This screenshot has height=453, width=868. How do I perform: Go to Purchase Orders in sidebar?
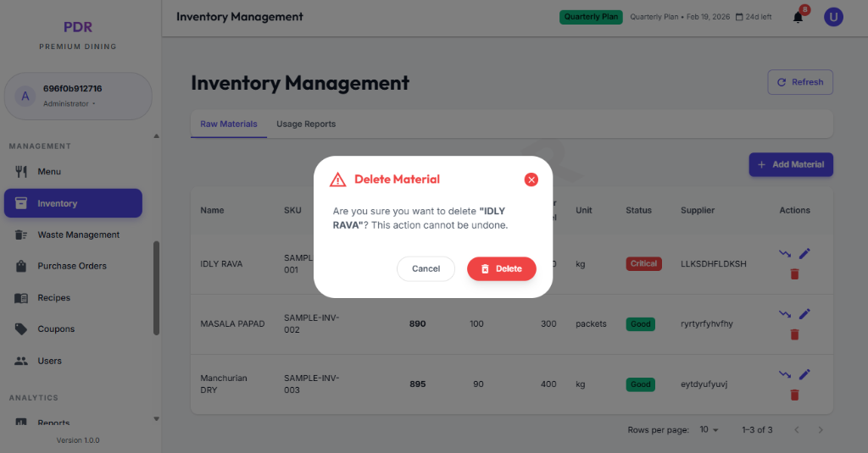tap(71, 266)
